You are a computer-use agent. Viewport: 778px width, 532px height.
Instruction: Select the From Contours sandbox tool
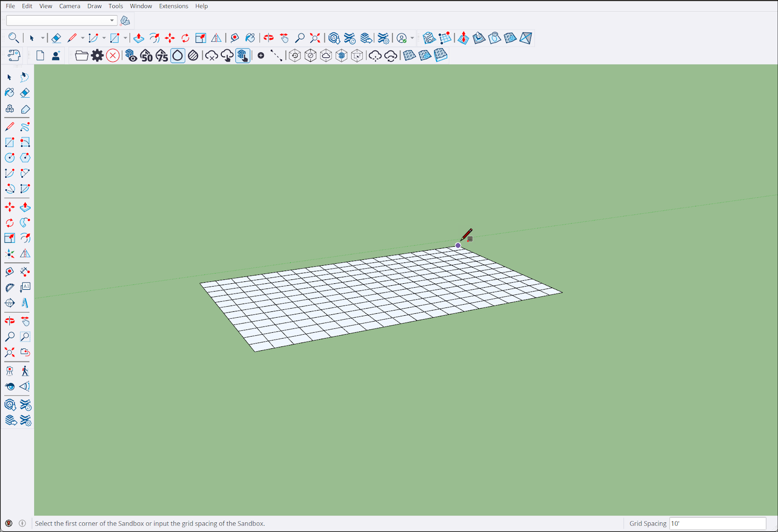click(x=429, y=37)
